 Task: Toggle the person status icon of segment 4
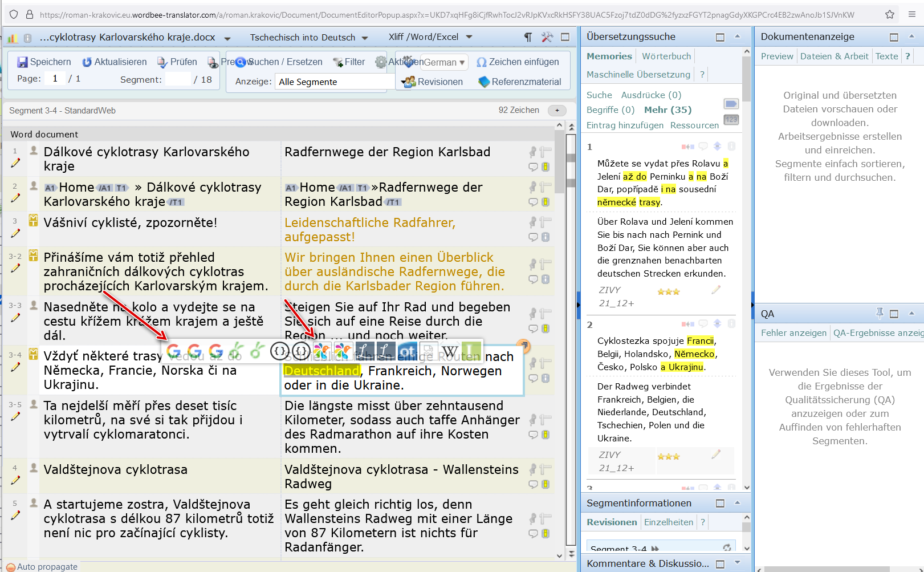pos(34,468)
